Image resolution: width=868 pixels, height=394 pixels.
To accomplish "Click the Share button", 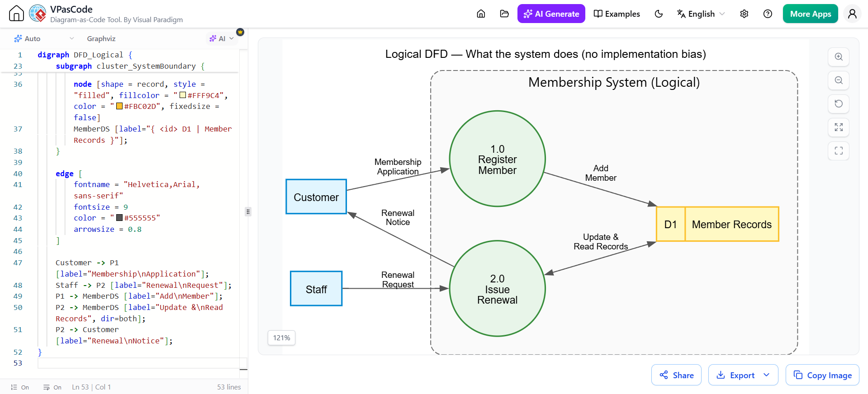I will click(676, 375).
